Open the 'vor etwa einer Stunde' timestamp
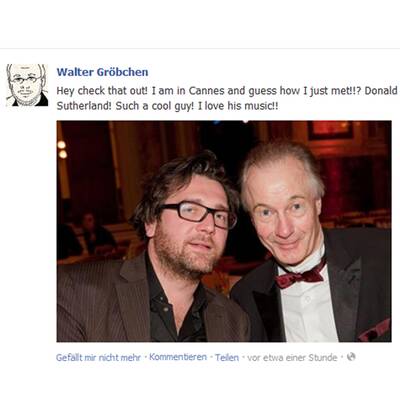This screenshot has height=400, width=400. pos(292,358)
